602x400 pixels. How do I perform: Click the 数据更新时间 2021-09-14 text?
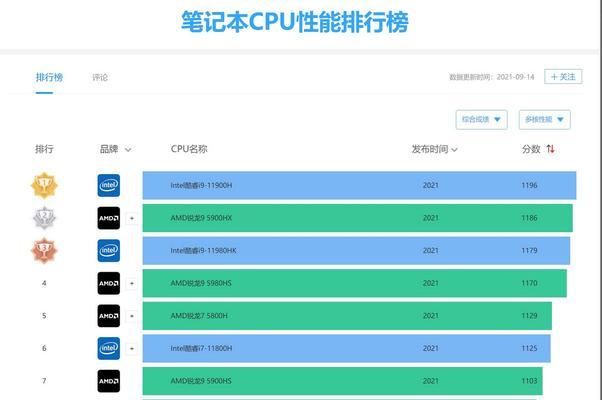pyautogui.click(x=491, y=77)
